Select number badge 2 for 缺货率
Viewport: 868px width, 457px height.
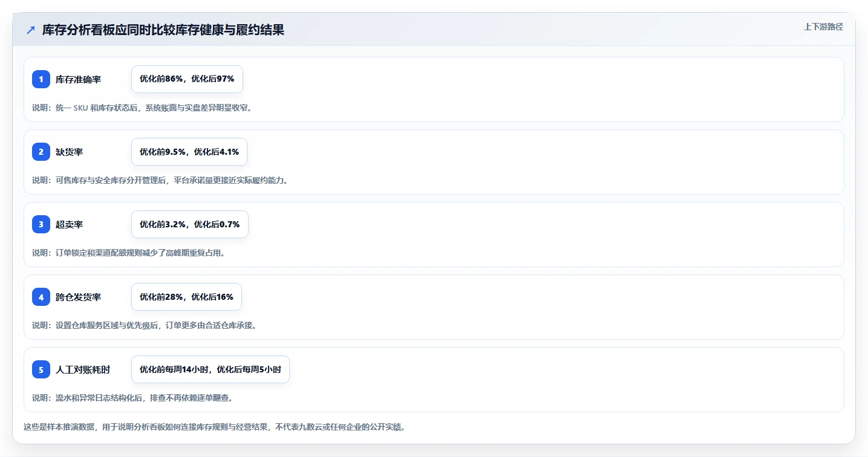(x=41, y=152)
